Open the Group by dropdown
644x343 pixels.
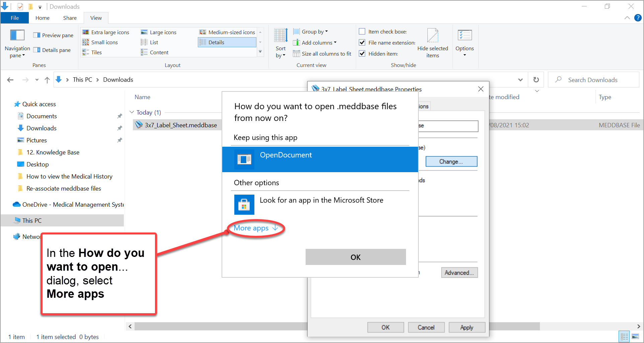tap(311, 31)
